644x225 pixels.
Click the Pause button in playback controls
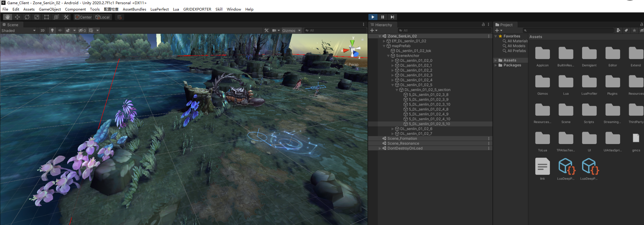(x=383, y=17)
